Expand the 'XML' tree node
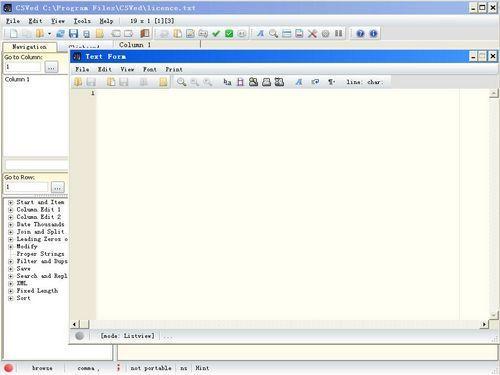Viewport: 500px width, 375px height. pos(10,283)
